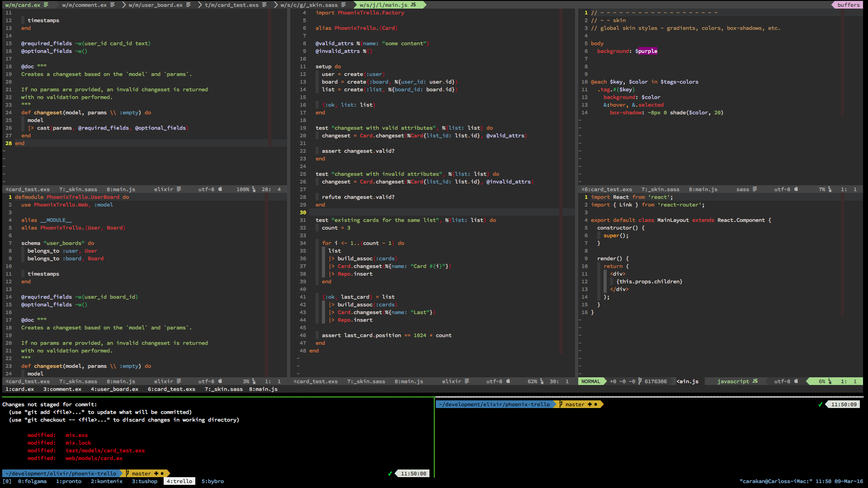Click the elixir icon in card.ex pane statusline
This screenshot has width=868, height=488.
pos(179,189)
